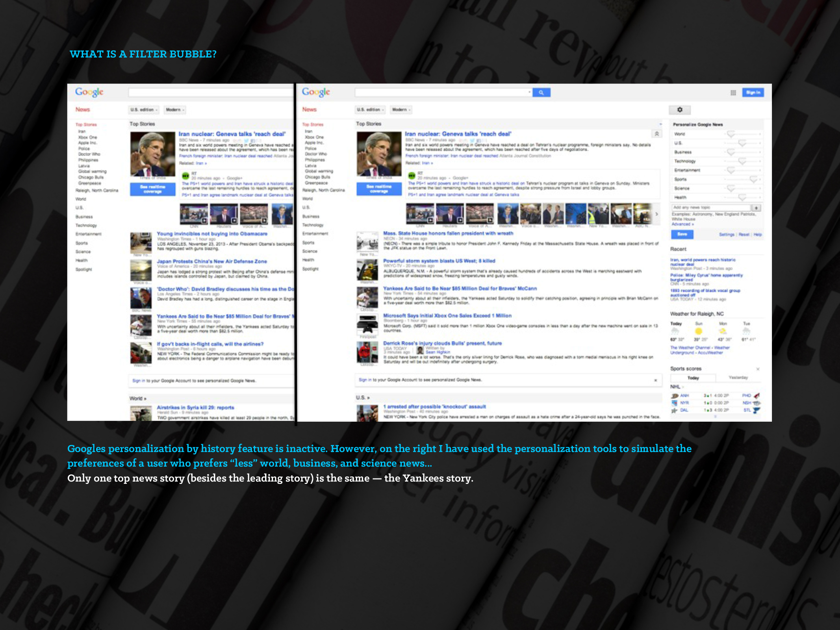The width and height of the screenshot is (840, 630).
Task: Adjust the Business preference slider
Action: [x=731, y=152]
